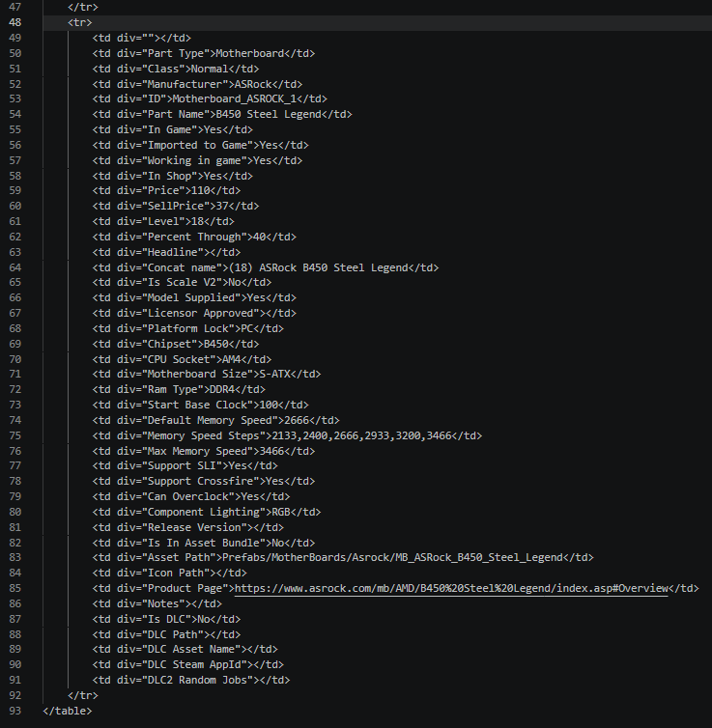This screenshot has width=712, height=728.
Task: Click the 'Is DLC' line
Action: 166,619
